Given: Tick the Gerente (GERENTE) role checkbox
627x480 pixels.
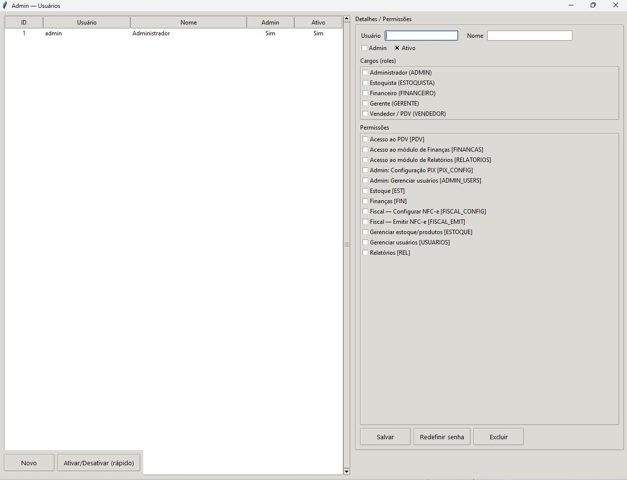Looking at the screenshot, I should pos(366,103).
